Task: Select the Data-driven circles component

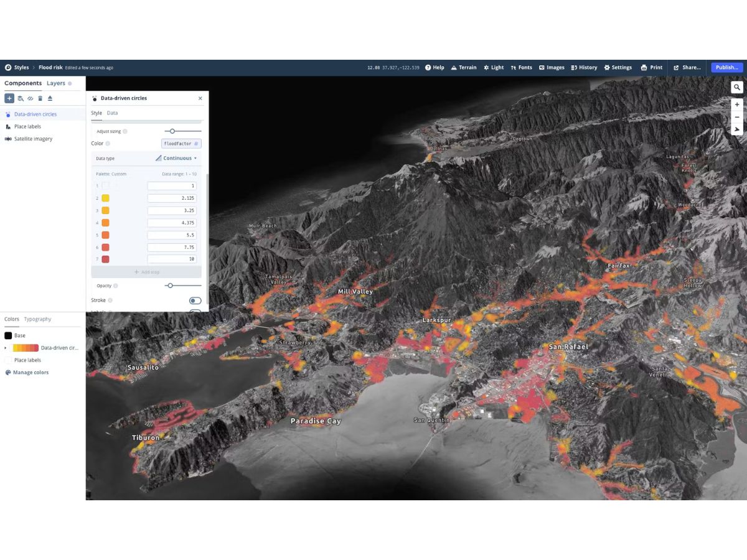Action: [x=43, y=114]
